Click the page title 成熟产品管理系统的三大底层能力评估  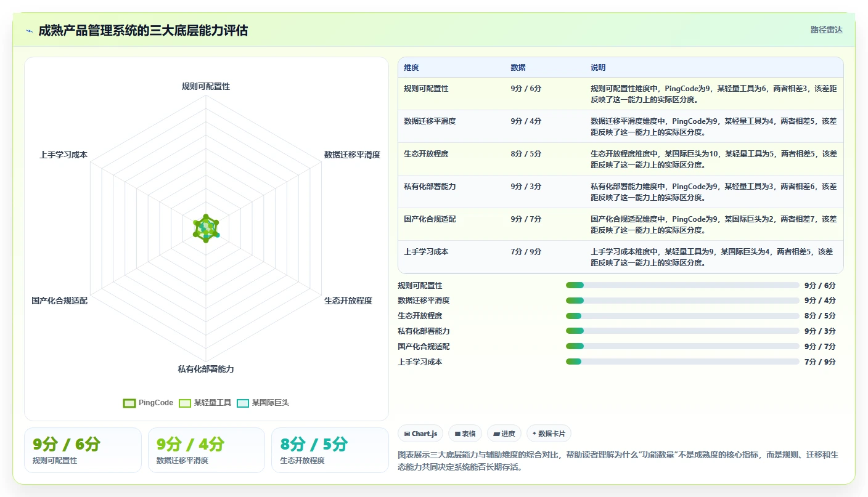[x=143, y=30]
